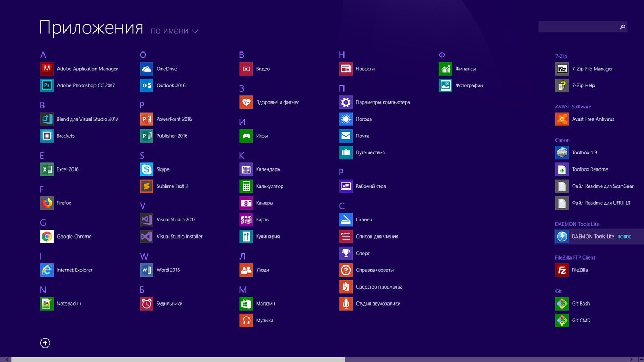Open PowerPoint 2016 icon

[x=147, y=119]
